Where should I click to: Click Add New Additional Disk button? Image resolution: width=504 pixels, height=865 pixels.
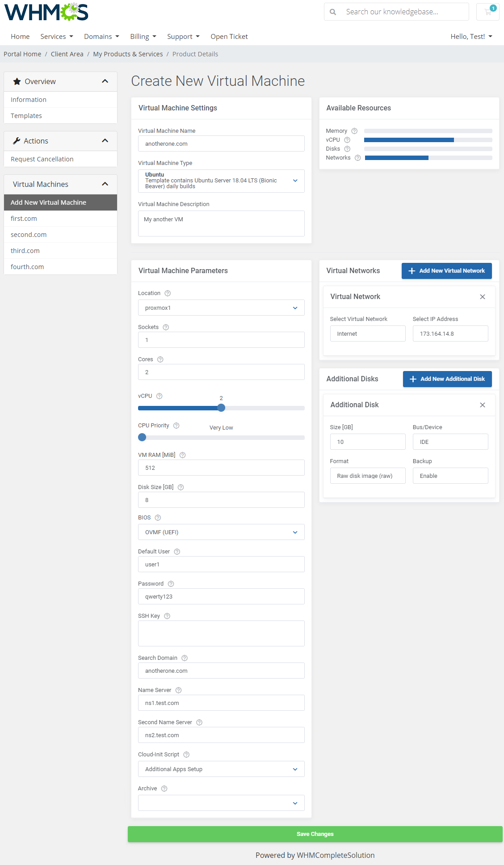tap(447, 379)
